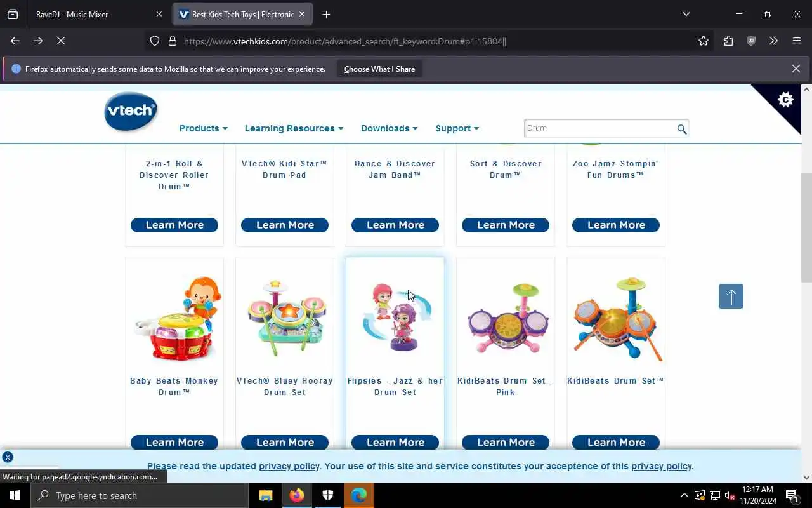Click the browser back arrow
The height and width of the screenshot is (508, 812).
[15, 41]
